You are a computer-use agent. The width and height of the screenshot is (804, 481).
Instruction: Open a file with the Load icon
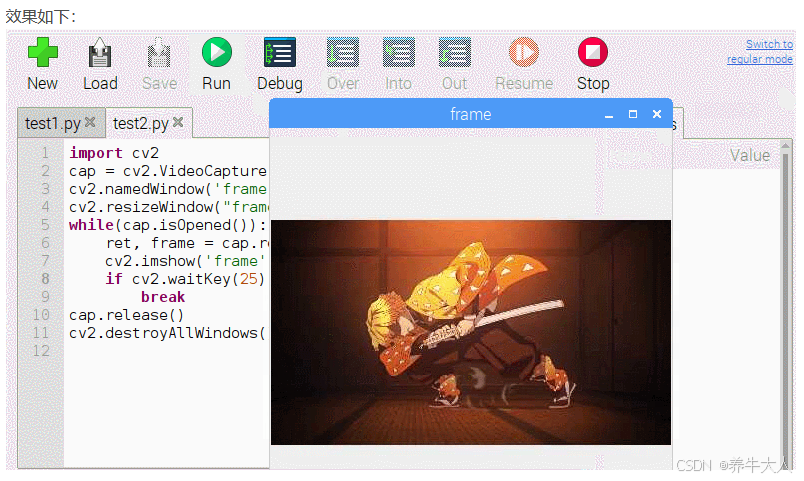[x=100, y=52]
